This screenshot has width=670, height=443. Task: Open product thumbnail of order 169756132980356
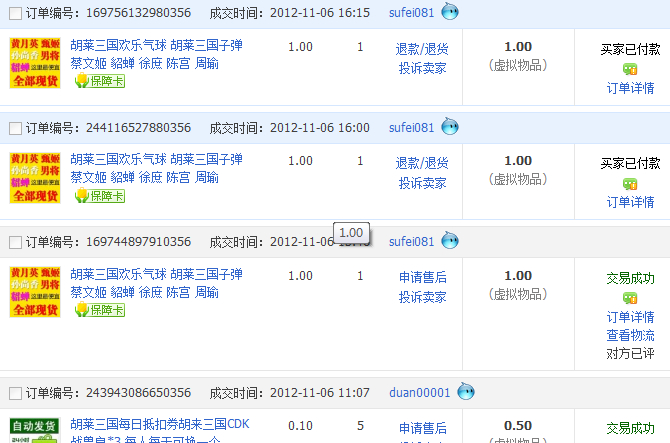[35, 63]
